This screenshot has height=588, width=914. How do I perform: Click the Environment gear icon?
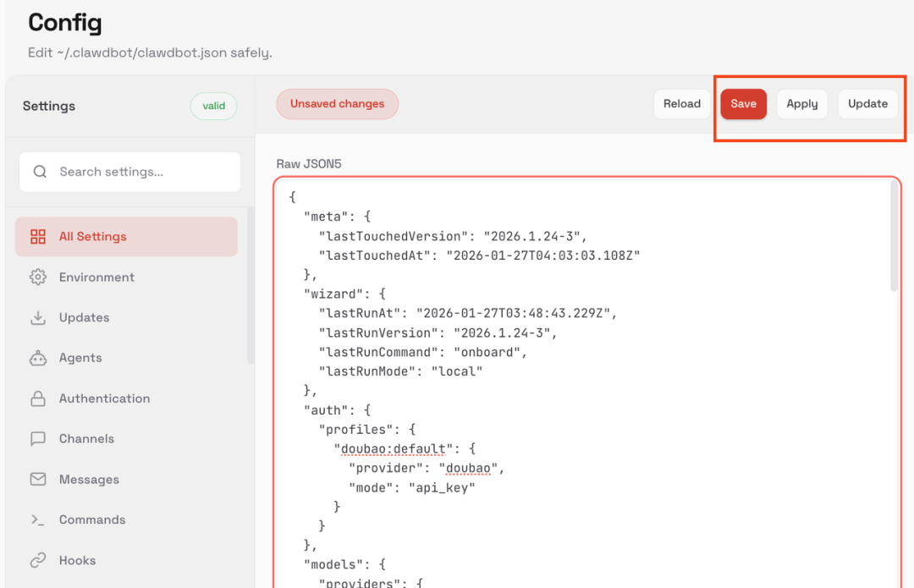[38, 278]
